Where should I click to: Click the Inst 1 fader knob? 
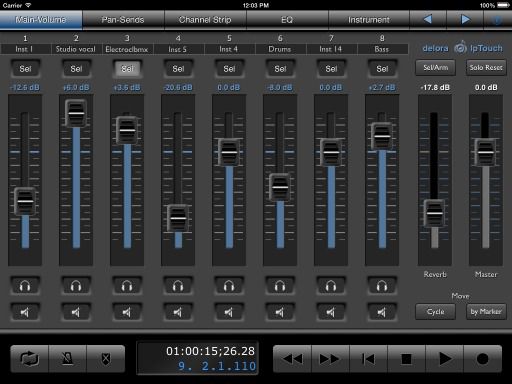25,201
